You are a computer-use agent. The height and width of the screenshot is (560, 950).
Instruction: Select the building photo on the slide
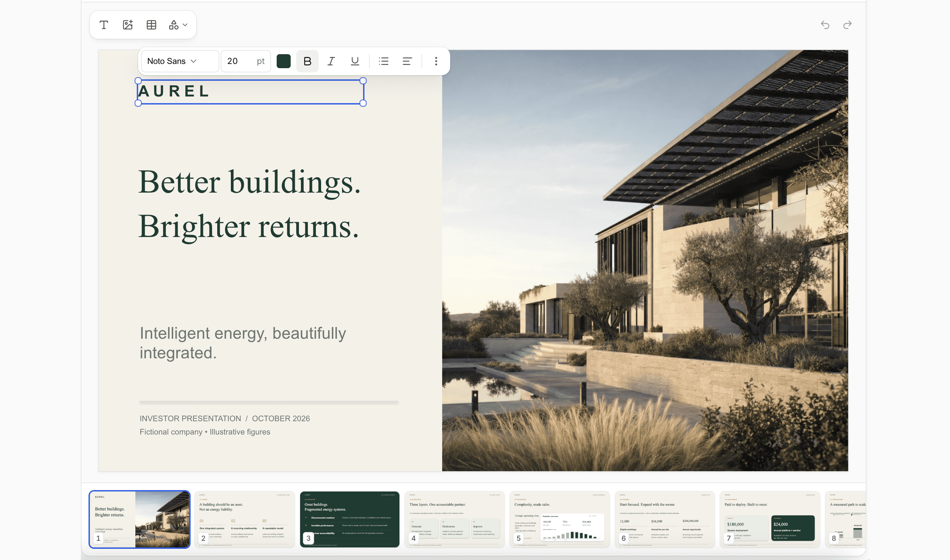click(x=645, y=260)
